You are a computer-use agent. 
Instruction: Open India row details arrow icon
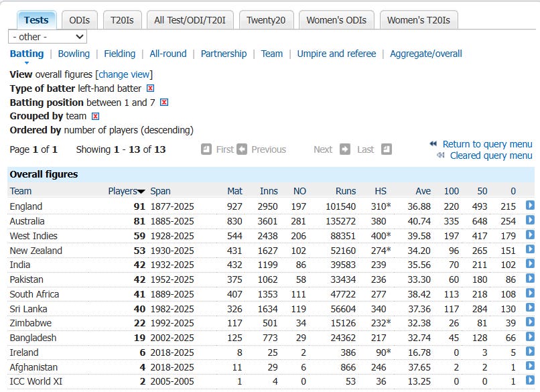(530, 263)
